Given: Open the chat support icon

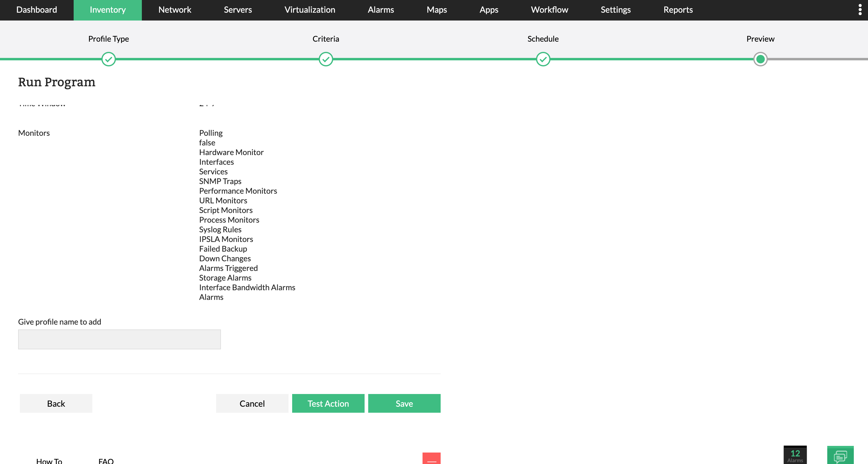Looking at the screenshot, I should coord(840,456).
